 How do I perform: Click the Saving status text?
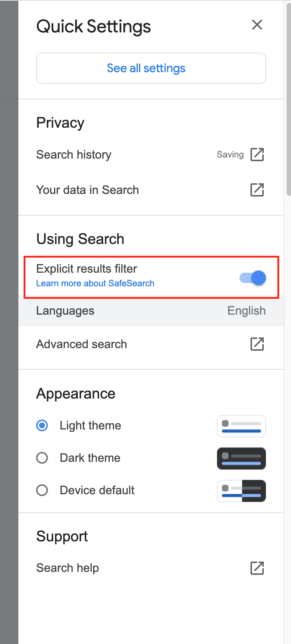(230, 155)
